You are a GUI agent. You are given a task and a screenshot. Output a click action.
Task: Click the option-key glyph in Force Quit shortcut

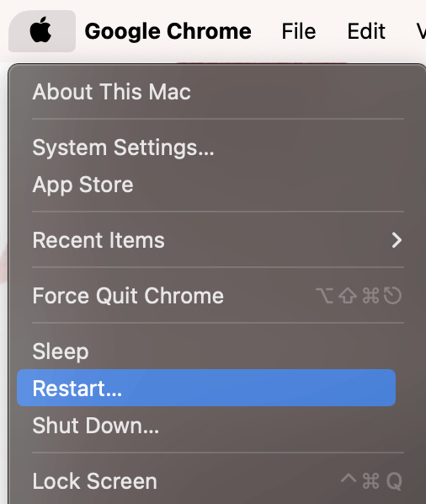pos(325,296)
